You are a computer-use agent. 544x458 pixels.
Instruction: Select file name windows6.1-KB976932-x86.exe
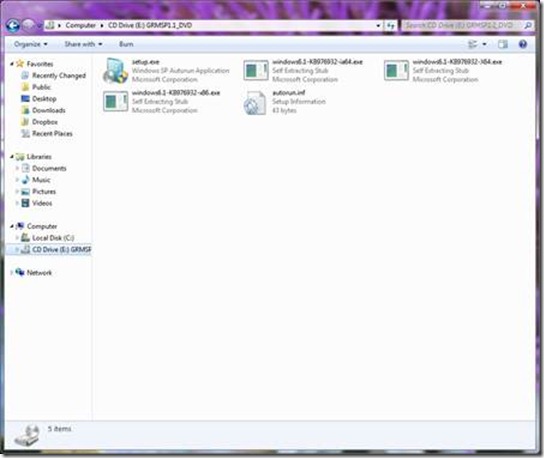[176, 93]
